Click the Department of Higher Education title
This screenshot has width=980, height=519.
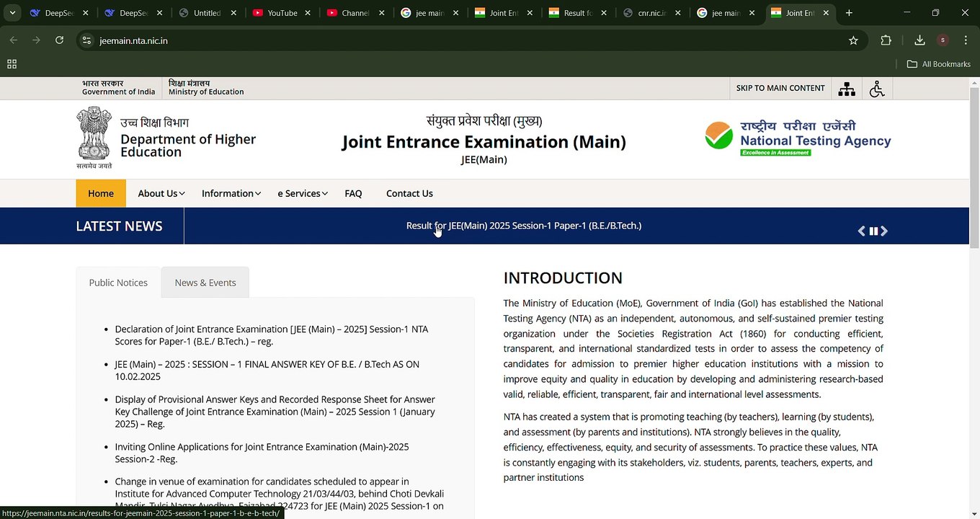(x=188, y=145)
